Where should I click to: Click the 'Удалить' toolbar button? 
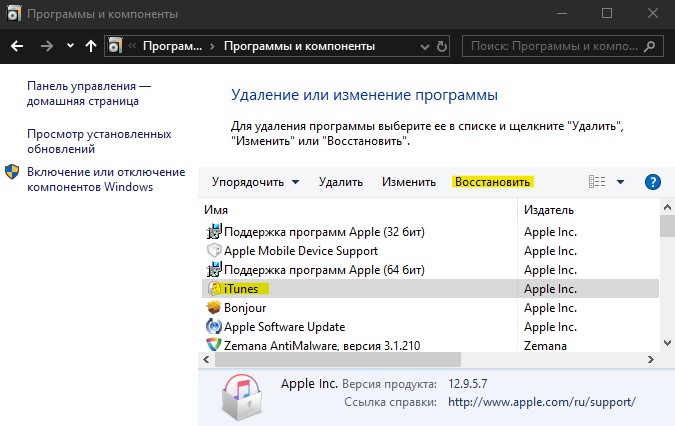[x=341, y=182]
